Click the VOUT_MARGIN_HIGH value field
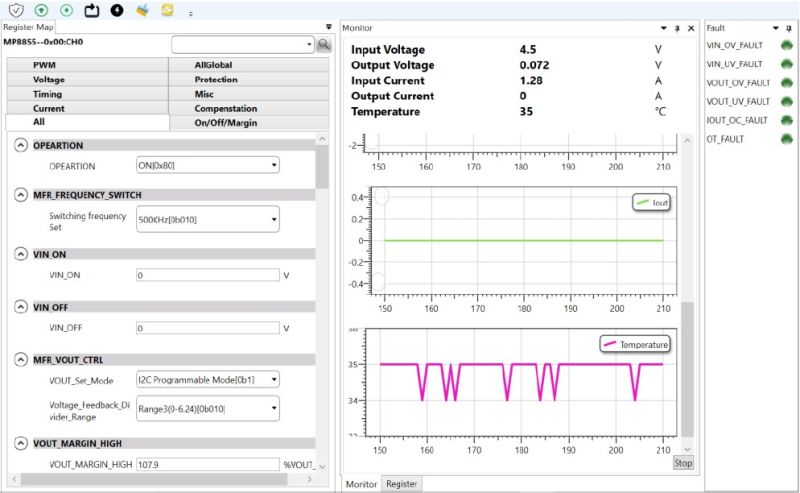 [208, 464]
